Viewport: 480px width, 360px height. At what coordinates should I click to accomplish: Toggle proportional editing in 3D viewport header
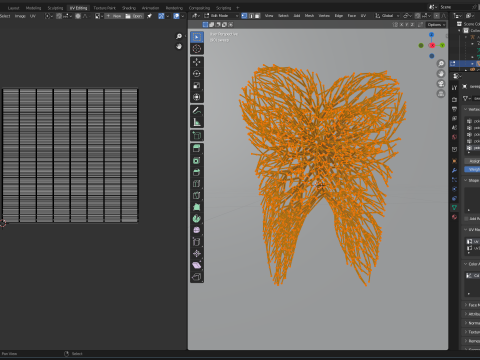(436, 16)
